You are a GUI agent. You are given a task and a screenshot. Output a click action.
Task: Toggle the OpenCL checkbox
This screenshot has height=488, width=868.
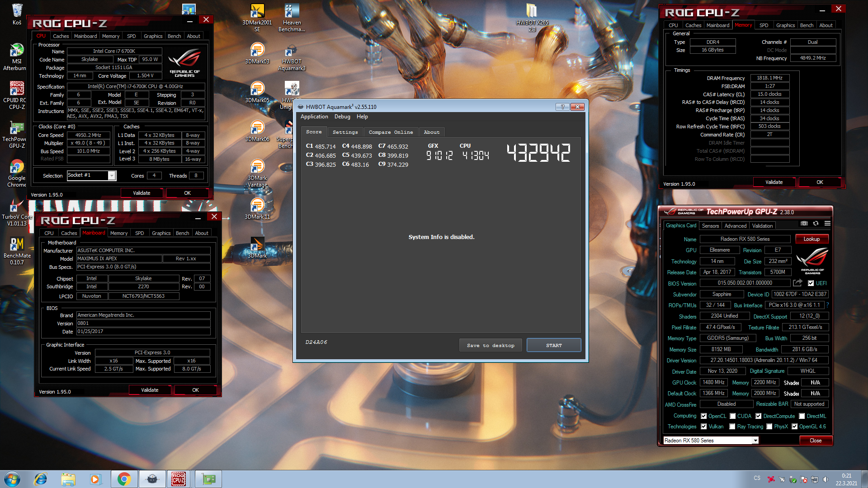coord(703,416)
